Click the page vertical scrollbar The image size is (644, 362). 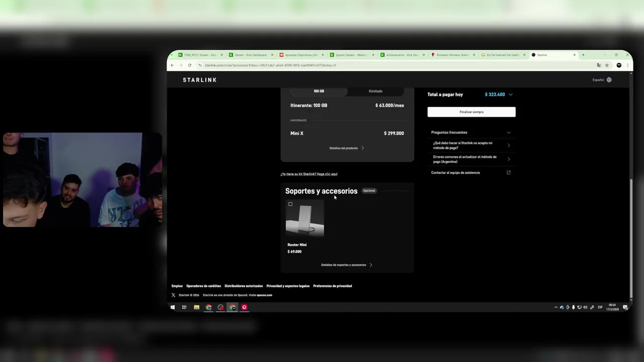[631, 239]
